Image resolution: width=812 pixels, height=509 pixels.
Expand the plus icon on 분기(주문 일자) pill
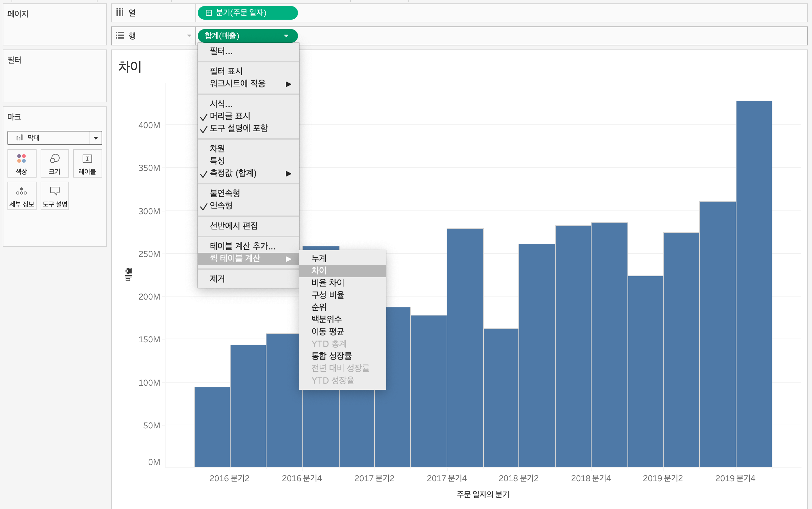[209, 13]
